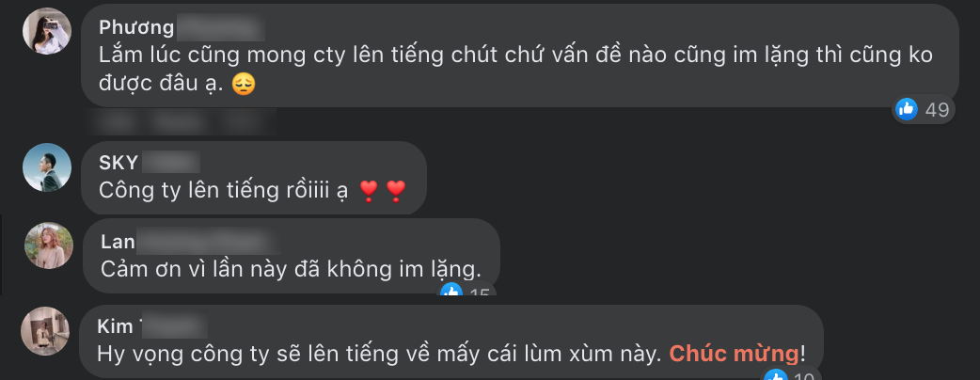The image size is (980, 380).
Task: Click the blurred actions row under Phương's comment
Action: [x=182, y=121]
